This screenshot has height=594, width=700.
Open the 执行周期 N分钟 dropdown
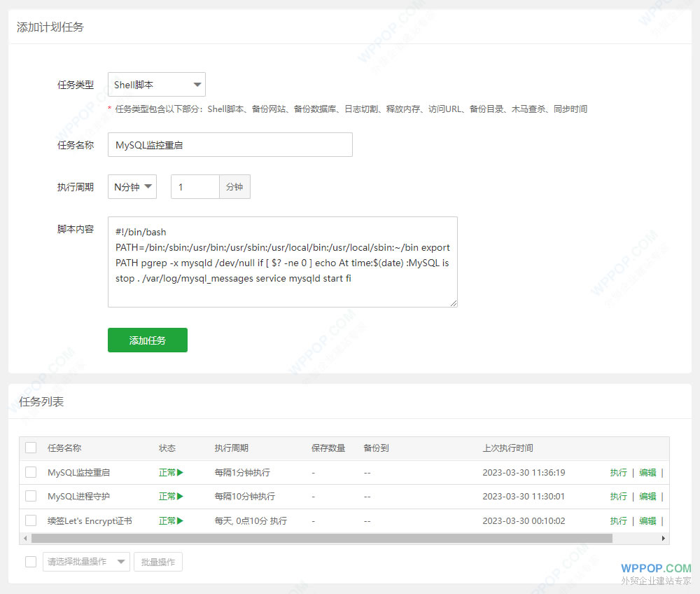click(132, 186)
